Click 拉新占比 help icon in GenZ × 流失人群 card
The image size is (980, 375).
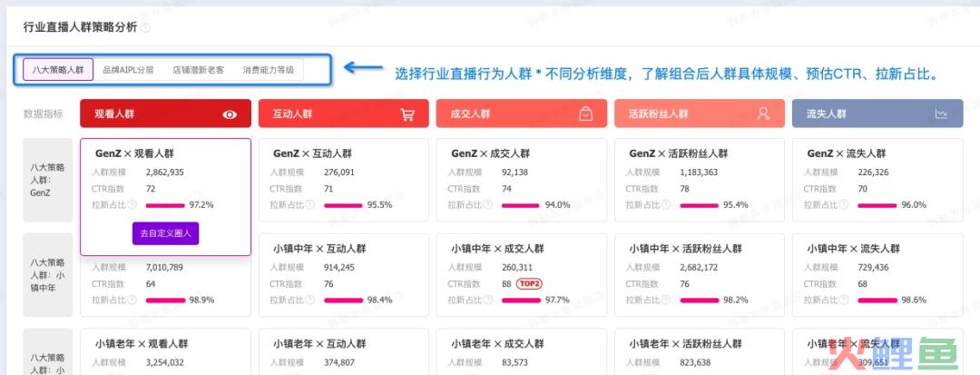tap(843, 204)
